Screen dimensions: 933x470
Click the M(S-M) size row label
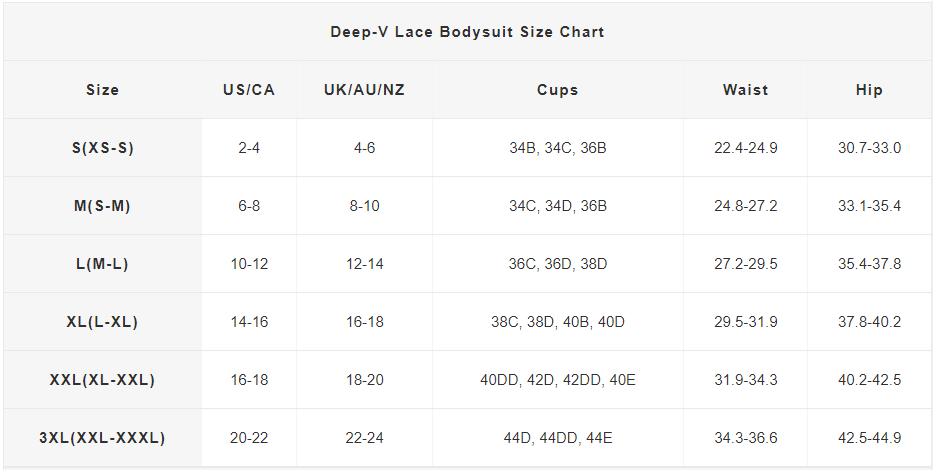[x=102, y=206]
